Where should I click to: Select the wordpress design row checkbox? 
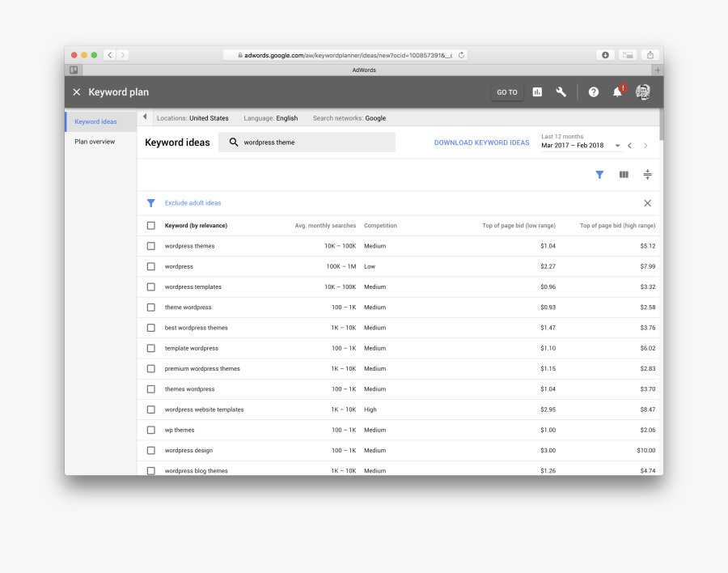point(151,451)
